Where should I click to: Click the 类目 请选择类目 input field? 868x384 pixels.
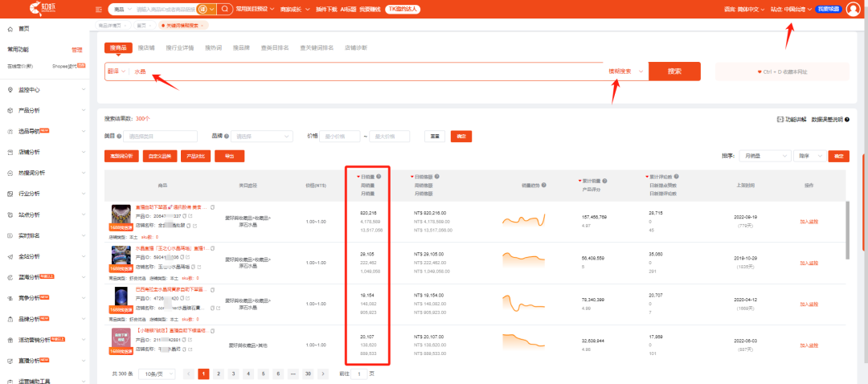point(161,136)
